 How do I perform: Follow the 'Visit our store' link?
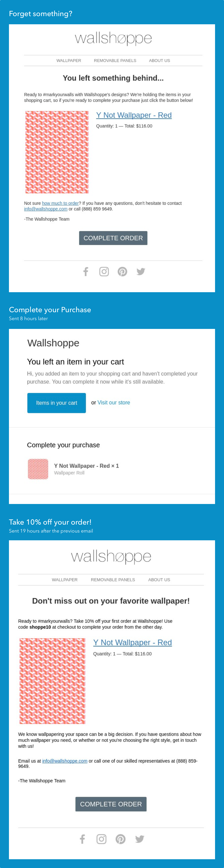coord(114,402)
